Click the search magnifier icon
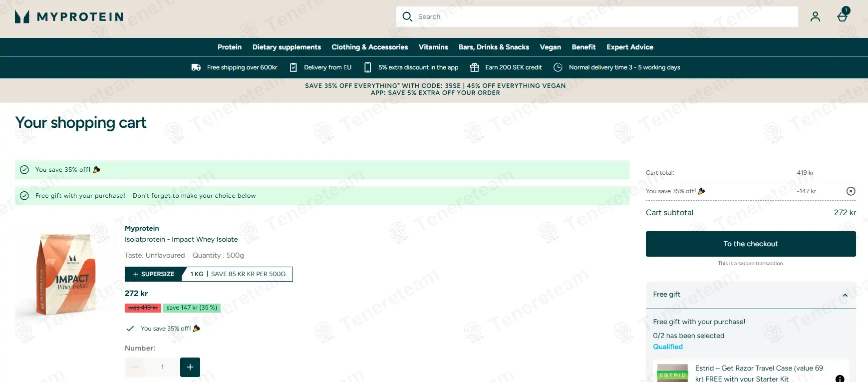 (407, 16)
